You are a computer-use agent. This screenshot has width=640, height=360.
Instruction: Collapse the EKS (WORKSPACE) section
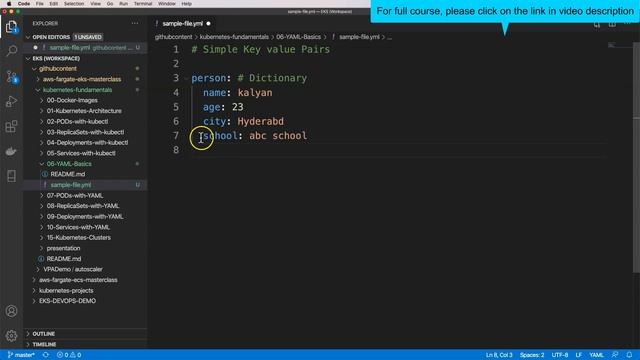28,58
